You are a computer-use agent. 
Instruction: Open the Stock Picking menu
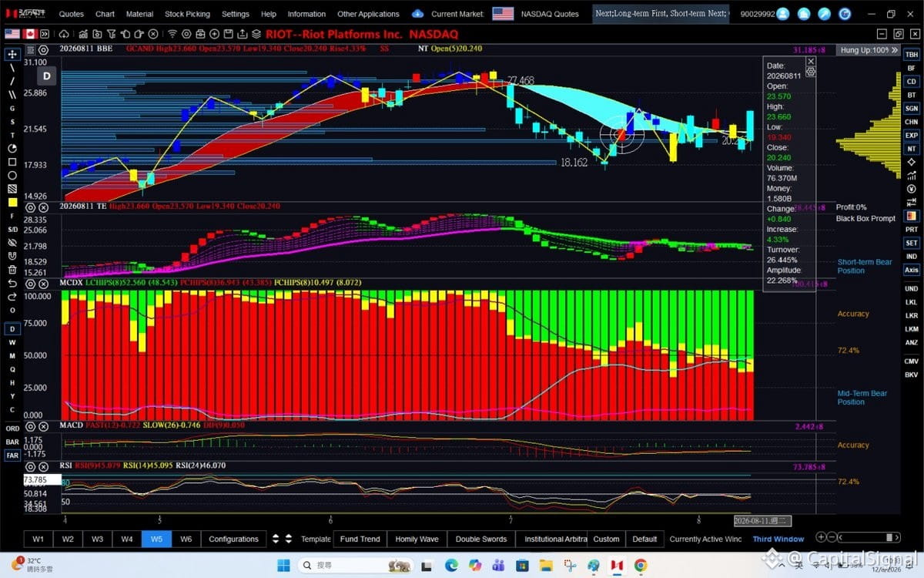(187, 14)
